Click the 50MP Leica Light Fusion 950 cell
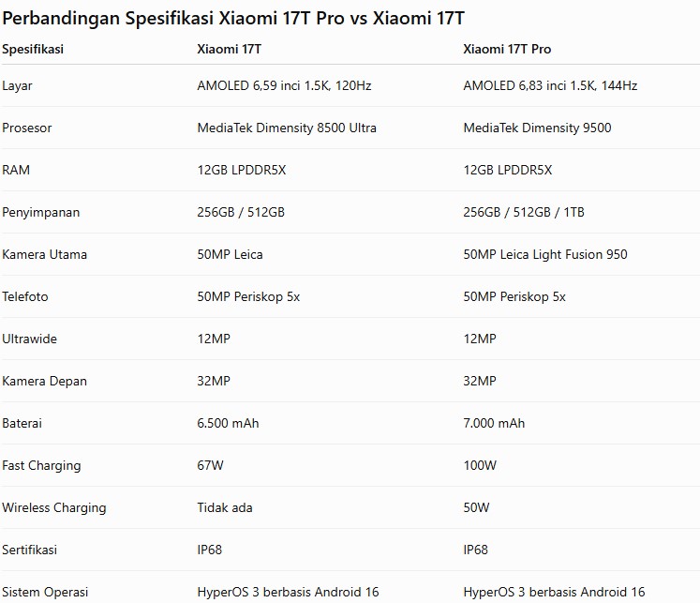The image size is (700, 603). (x=545, y=254)
